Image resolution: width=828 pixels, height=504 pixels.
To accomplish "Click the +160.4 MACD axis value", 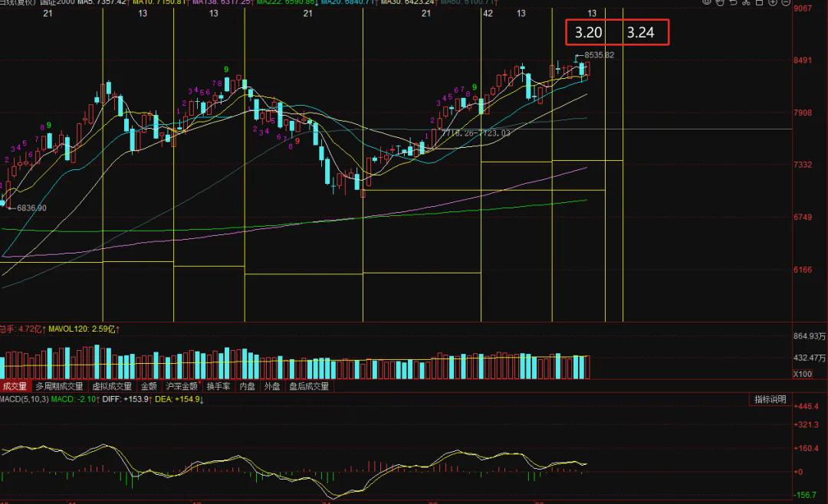I will point(807,448).
